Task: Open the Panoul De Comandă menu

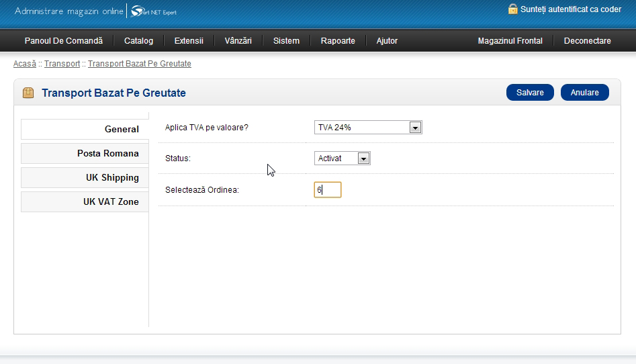Action: pyautogui.click(x=64, y=41)
